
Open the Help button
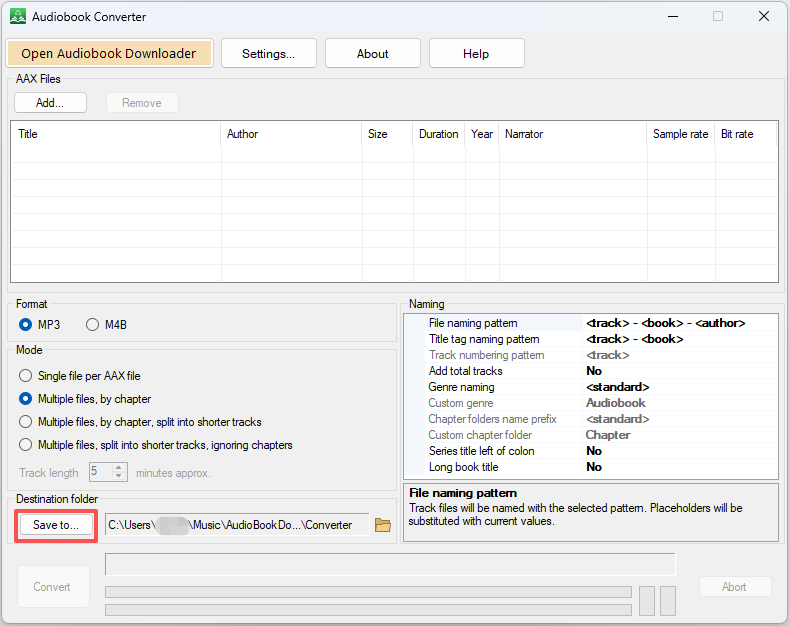tap(476, 54)
